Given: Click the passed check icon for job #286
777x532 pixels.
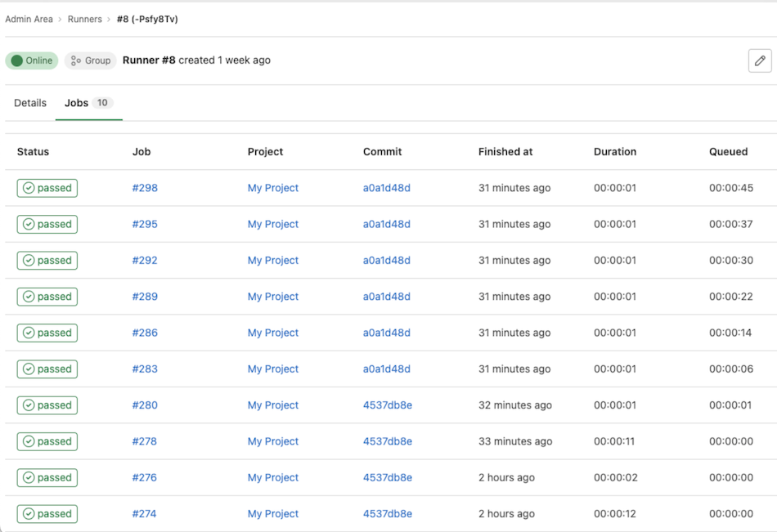Looking at the screenshot, I should 28,333.
